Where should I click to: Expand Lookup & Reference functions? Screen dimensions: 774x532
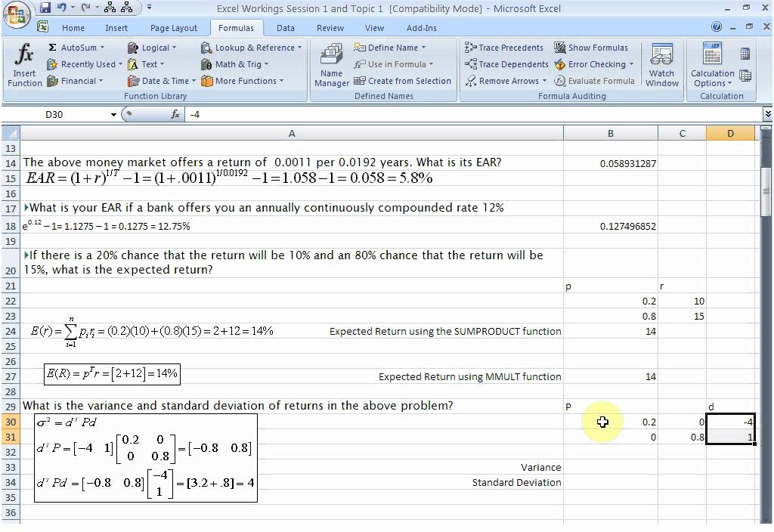click(x=251, y=48)
